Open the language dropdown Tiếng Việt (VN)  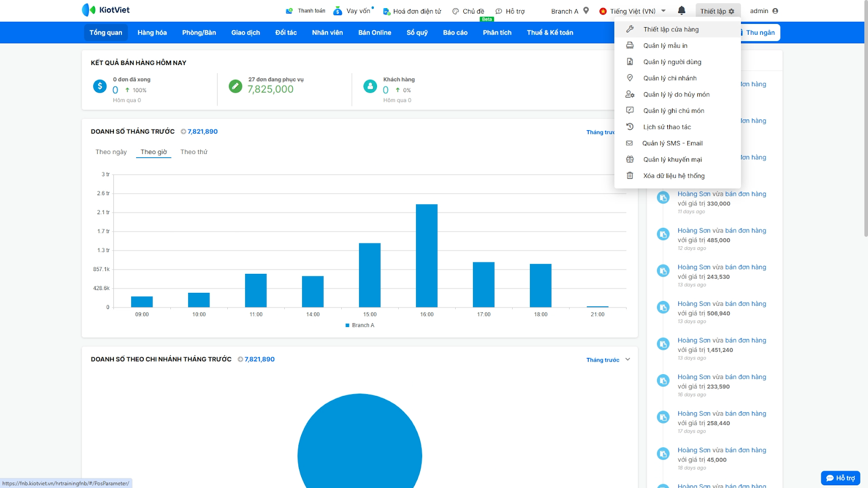pos(633,11)
